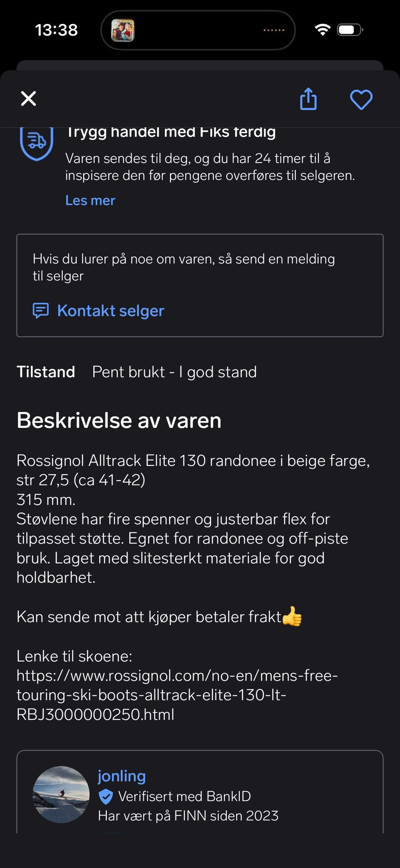Open jonling seller profile name
Image resolution: width=400 pixels, height=868 pixels.
pos(122,776)
